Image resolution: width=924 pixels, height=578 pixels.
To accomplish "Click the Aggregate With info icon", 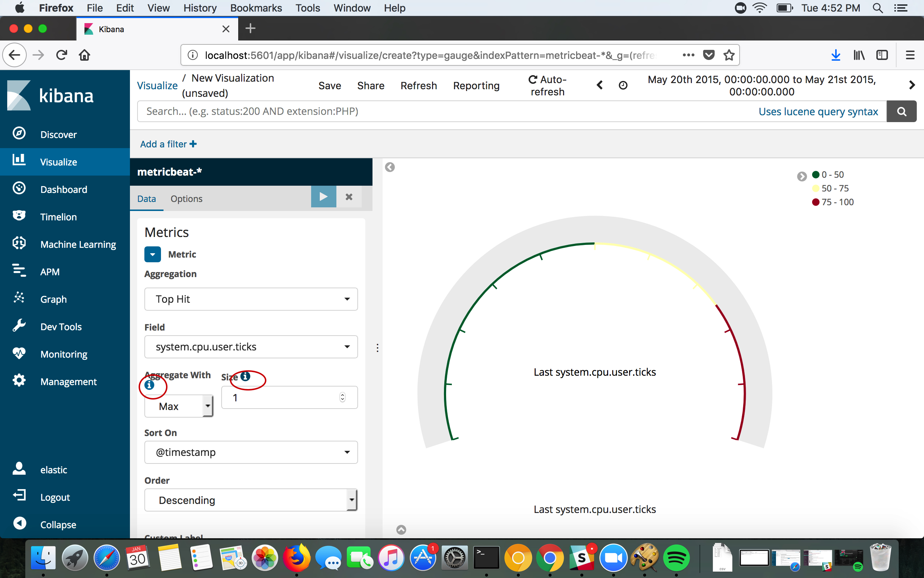I will tap(149, 385).
